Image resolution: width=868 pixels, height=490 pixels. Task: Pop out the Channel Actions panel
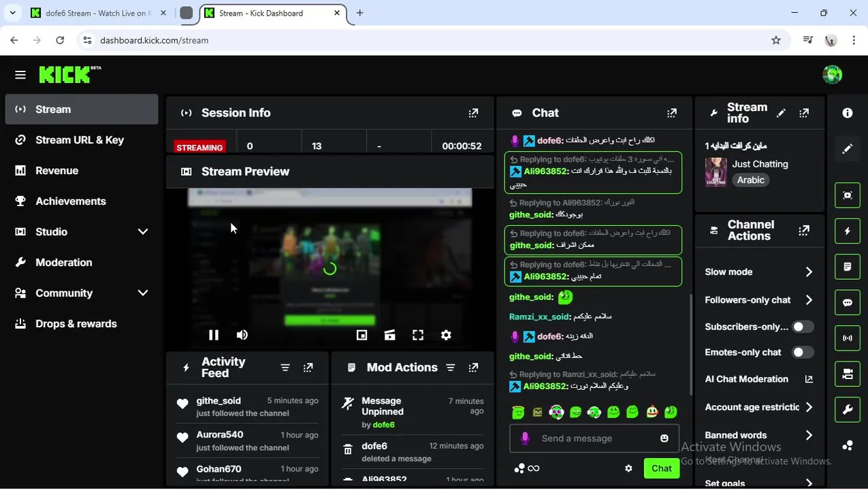804,231
